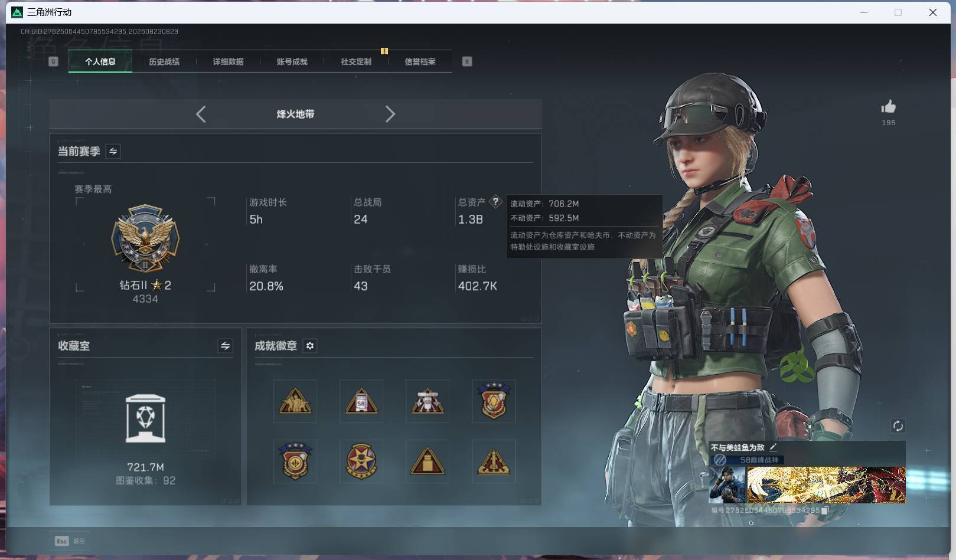The image size is (956, 560).
Task: Open the 社交定制 tab
Action: click(x=355, y=61)
